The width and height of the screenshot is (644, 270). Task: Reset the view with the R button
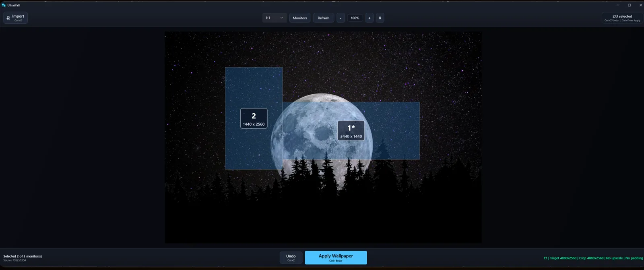tap(380, 18)
